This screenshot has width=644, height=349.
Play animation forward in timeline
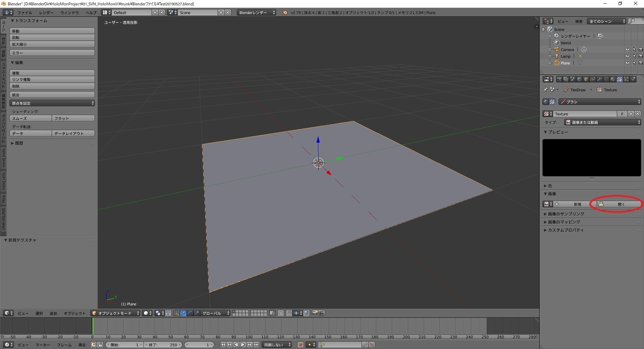(243, 345)
